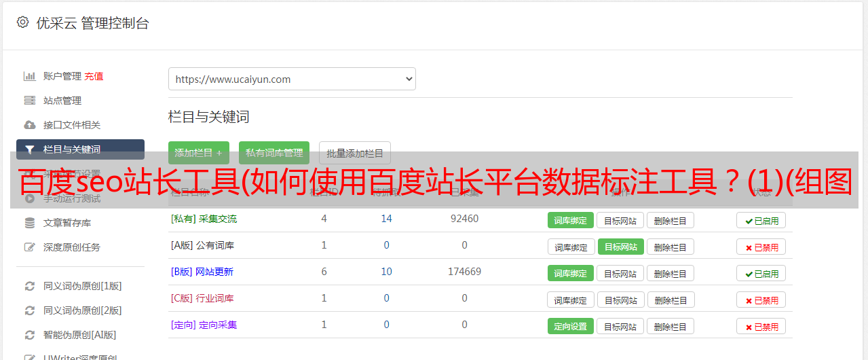Click the gear icon beside 优采云 管理控制台
Viewport: 868px width, 360px height.
point(22,22)
